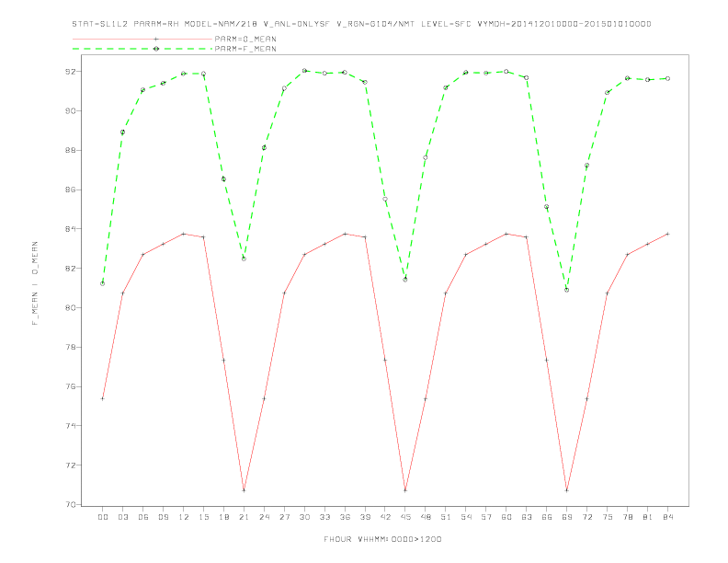The width and height of the screenshot is (728, 563).
Task: Click y-axis tick label 80
Action: point(70,308)
